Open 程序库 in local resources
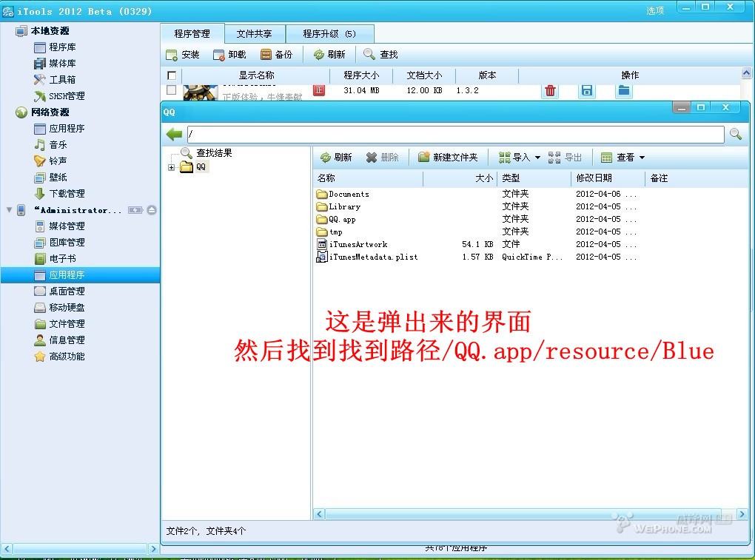This screenshot has height=560, width=755. pos(55,47)
